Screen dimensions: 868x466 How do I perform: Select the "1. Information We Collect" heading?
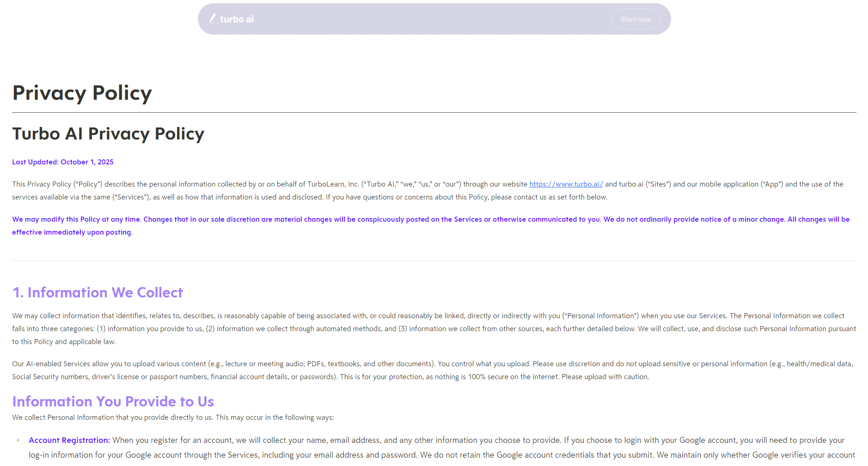coord(98,293)
